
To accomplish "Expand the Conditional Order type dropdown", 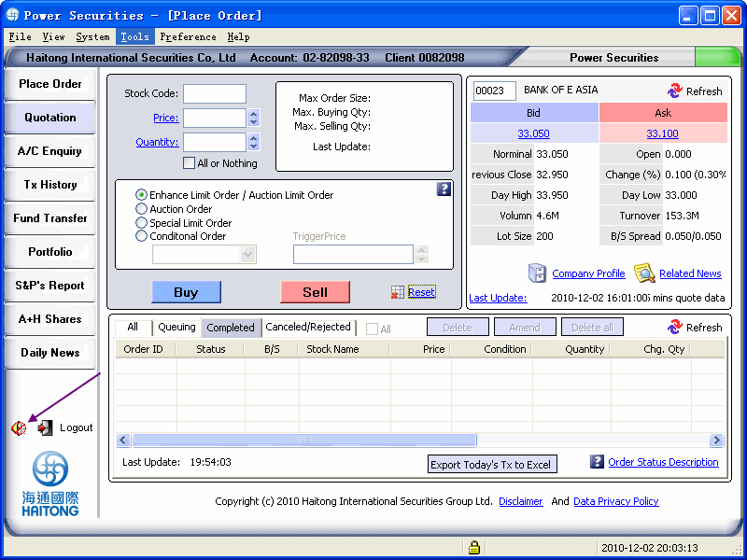I will [247, 254].
